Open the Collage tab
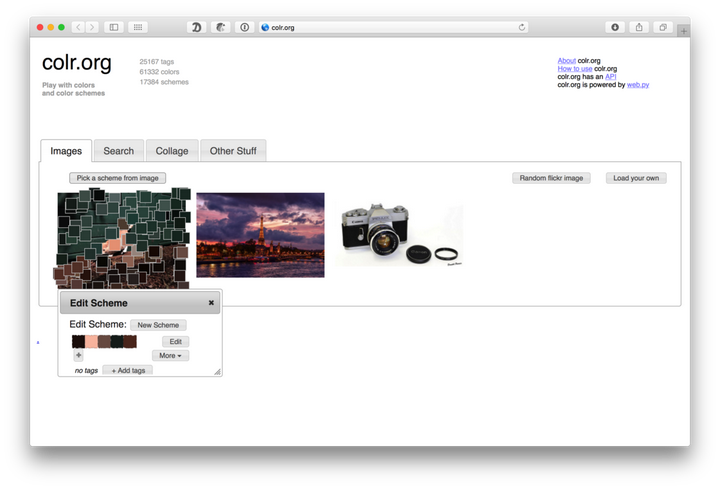Image resolution: width=720 pixels, height=489 pixels. [x=172, y=151]
